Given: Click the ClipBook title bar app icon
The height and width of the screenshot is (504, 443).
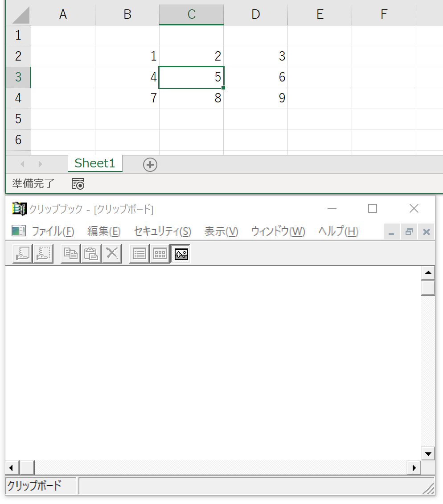Looking at the screenshot, I should (x=19, y=209).
